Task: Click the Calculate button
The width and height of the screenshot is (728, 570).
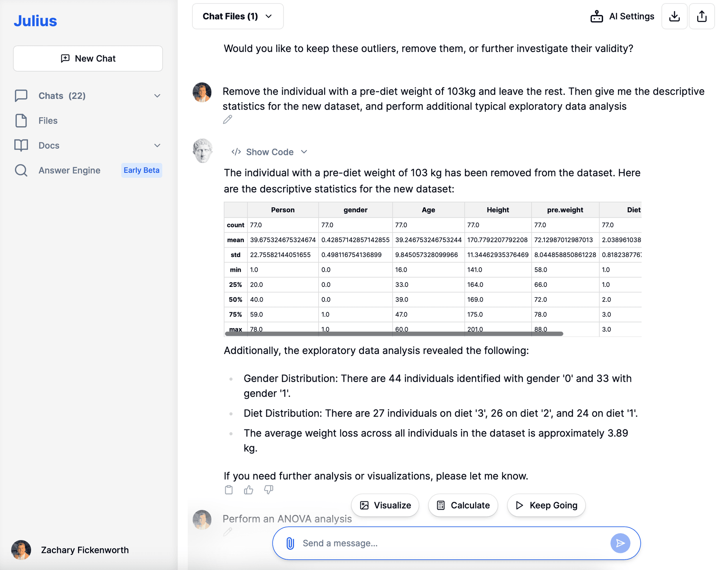Action: click(x=463, y=505)
